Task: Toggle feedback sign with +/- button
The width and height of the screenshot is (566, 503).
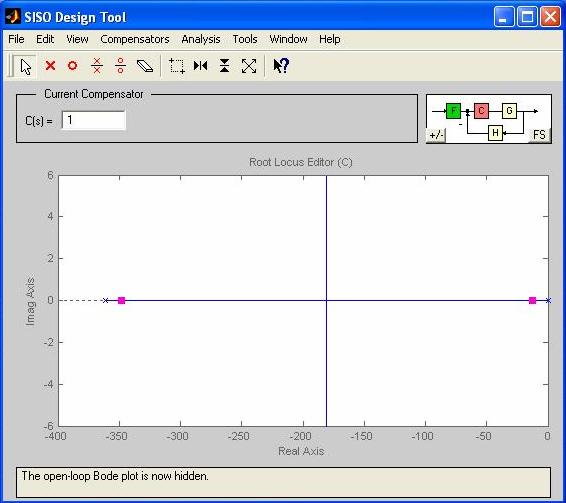Action: click(x=436, y=135)
